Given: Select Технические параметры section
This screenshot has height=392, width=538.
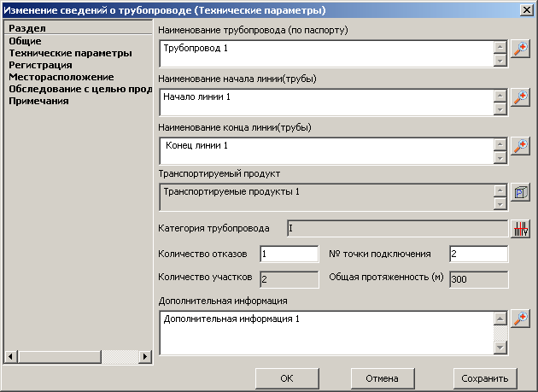Looking at the screenshot, I should click(70, 53).
